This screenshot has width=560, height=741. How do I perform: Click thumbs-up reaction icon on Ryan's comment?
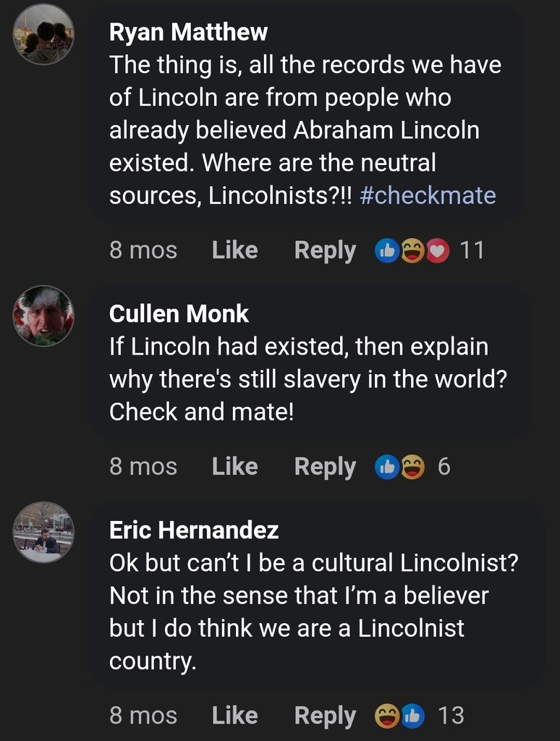(x=387, y=250)
